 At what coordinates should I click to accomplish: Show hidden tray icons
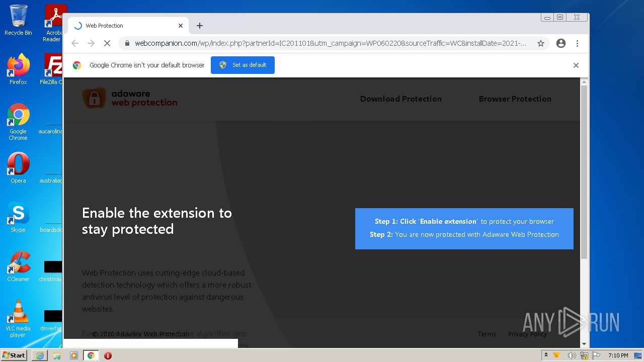point(546,355)
